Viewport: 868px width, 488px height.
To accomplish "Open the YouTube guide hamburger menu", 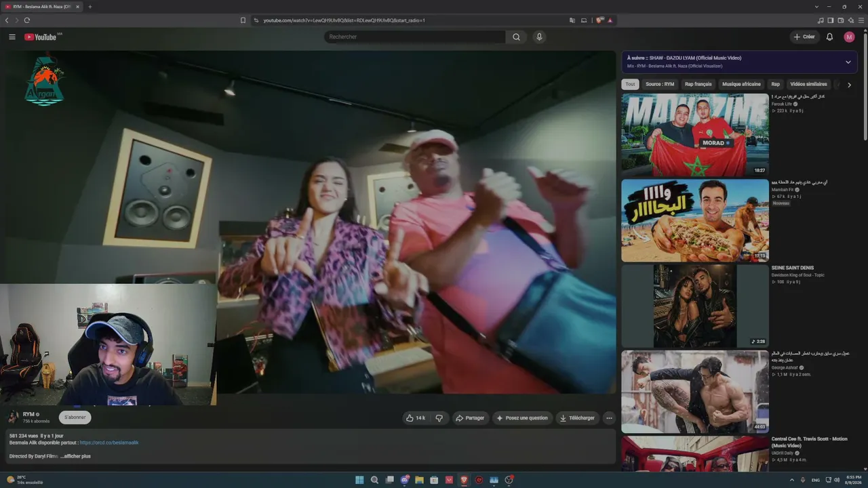I will [12, 37].
